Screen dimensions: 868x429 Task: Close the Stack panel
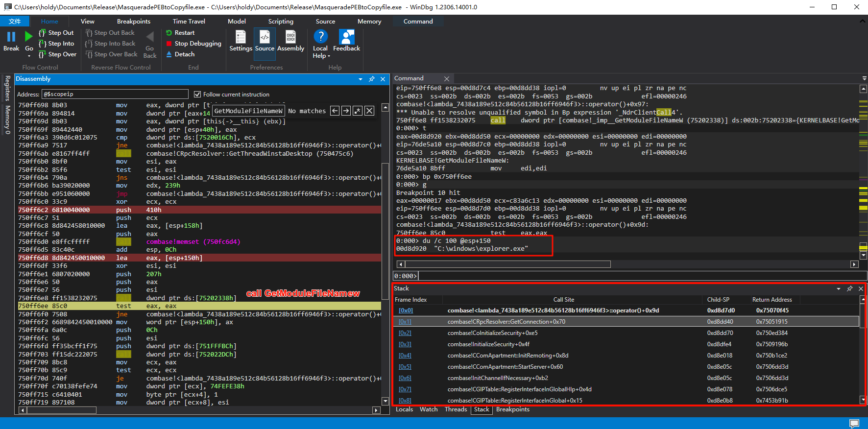[x=861, y=289]
